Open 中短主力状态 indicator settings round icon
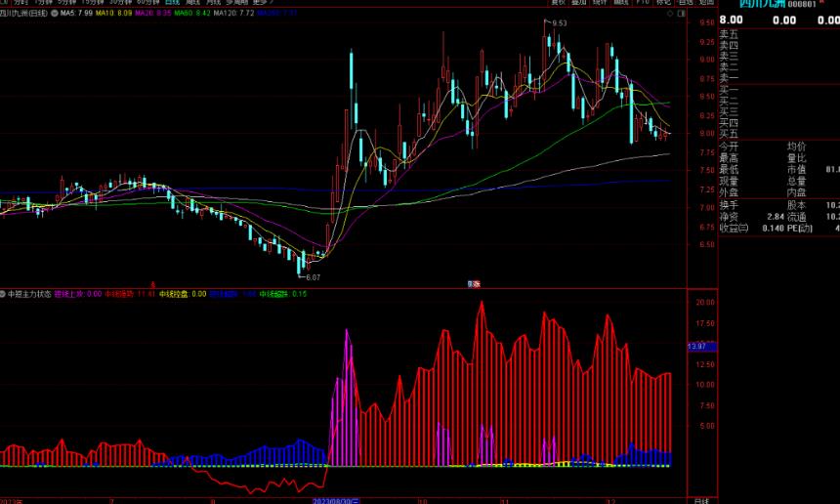The height and width of the screenshot is (504, 840). click(3, 294)
